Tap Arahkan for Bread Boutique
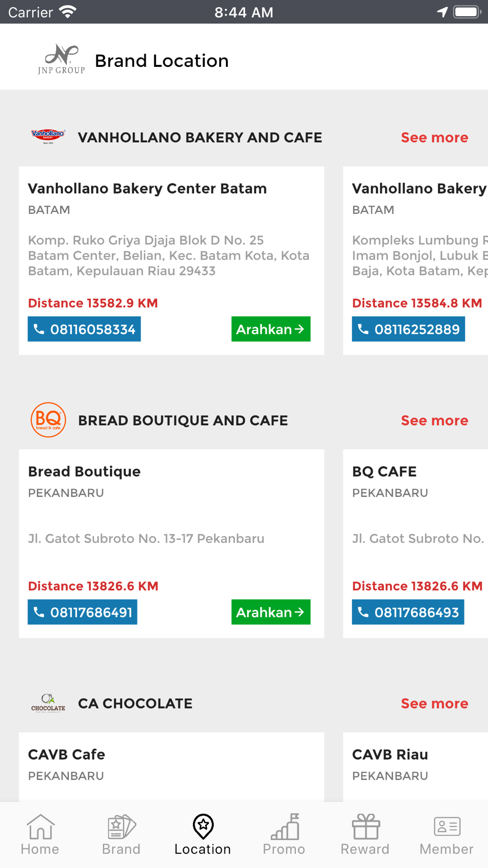488x868 pixels. 271,612
